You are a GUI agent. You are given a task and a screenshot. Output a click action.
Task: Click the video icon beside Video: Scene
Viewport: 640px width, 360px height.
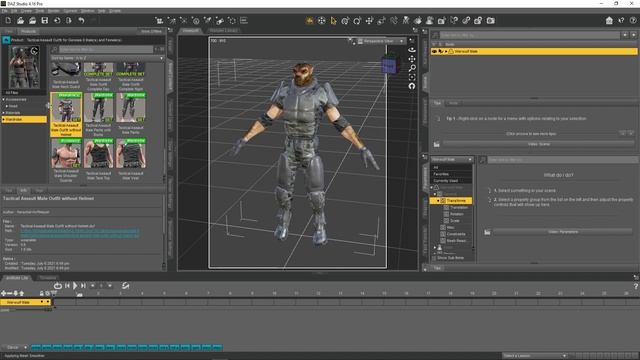pyautogui.click(x=436, y=144)
